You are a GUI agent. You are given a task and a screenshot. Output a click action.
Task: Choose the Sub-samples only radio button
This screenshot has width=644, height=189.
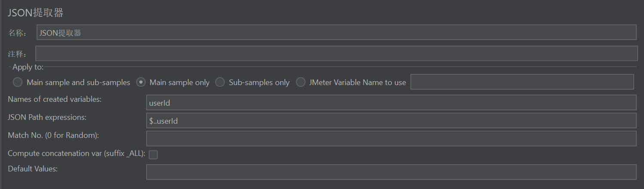click(220, 82)
